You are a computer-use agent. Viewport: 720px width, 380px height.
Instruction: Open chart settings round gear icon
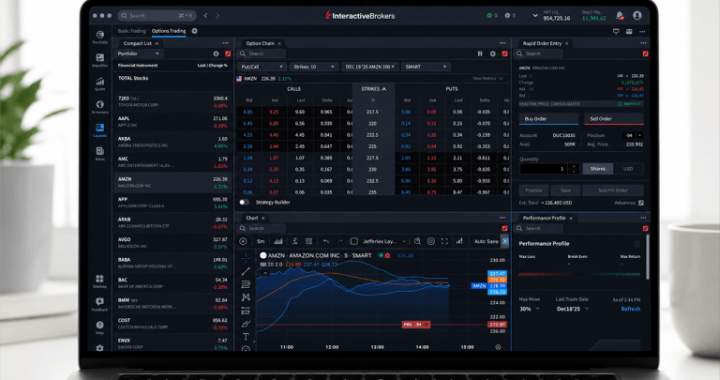click(x=431, y=241)
